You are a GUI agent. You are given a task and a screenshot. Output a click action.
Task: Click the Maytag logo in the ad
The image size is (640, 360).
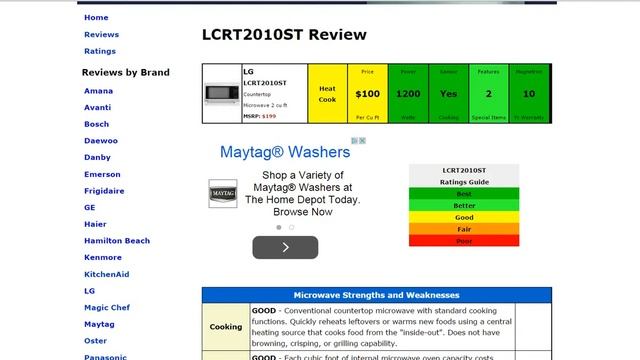223,193
